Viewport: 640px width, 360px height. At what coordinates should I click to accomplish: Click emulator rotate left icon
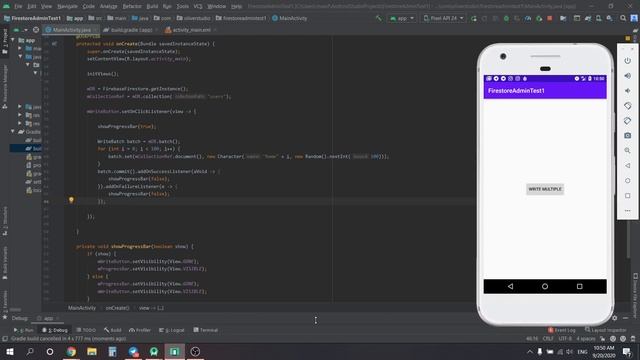[627, 106]
